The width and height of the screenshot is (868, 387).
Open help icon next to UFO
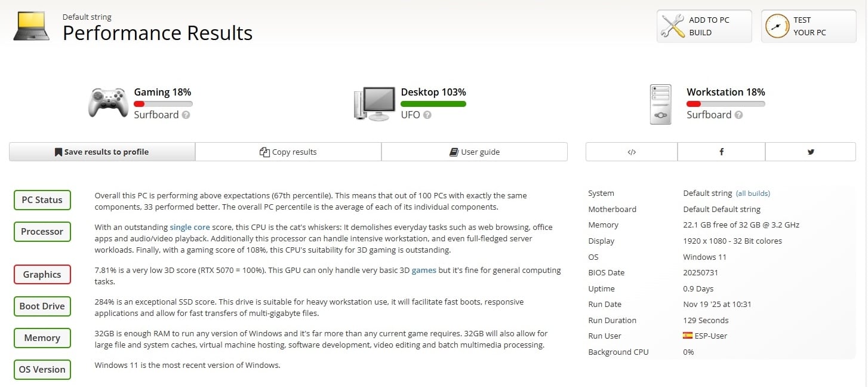(x=427, y=115)
